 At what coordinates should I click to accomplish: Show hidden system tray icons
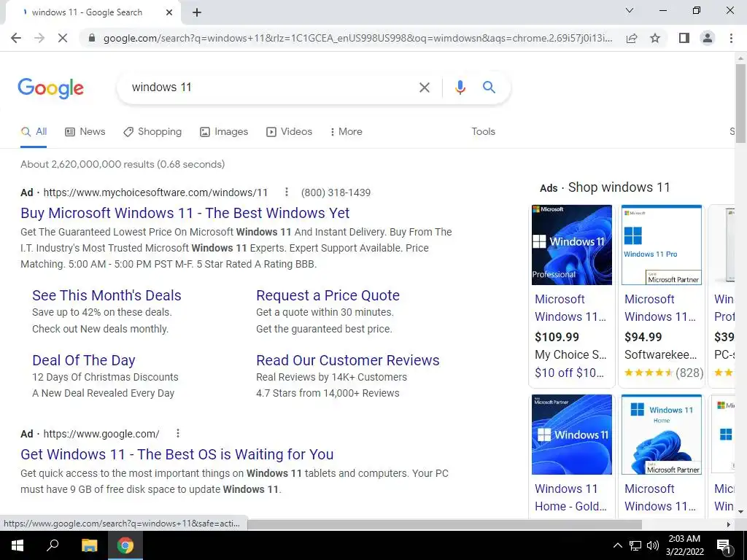(617, 545)
